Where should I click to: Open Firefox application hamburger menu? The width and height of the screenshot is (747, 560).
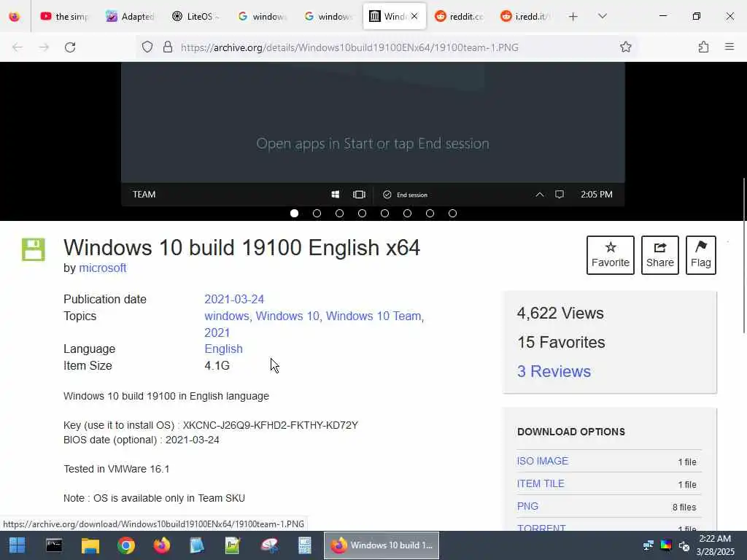pyautogui.click(x=729, y=47)
